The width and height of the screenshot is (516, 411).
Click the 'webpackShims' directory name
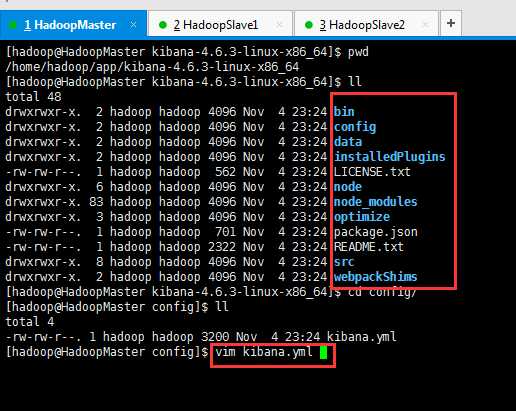(x=375, y=277)
